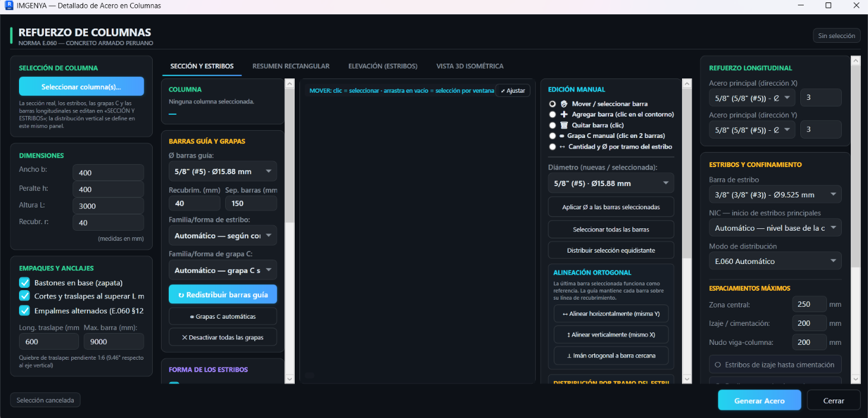This screenshot has height=418, width=868.
Task: Click Alinear horizontalmente (misma Y)
Action: [x=611, y=313]
